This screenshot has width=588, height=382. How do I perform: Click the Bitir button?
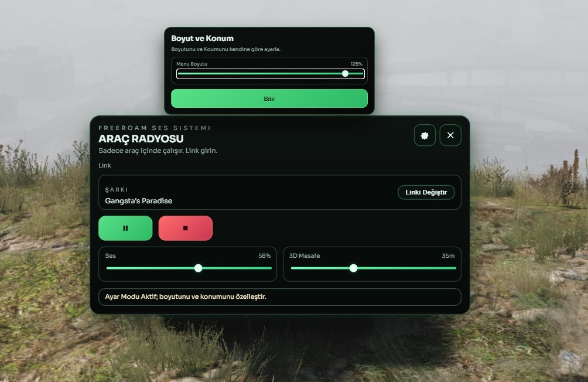pyautogui.click(x=269, y=98)
